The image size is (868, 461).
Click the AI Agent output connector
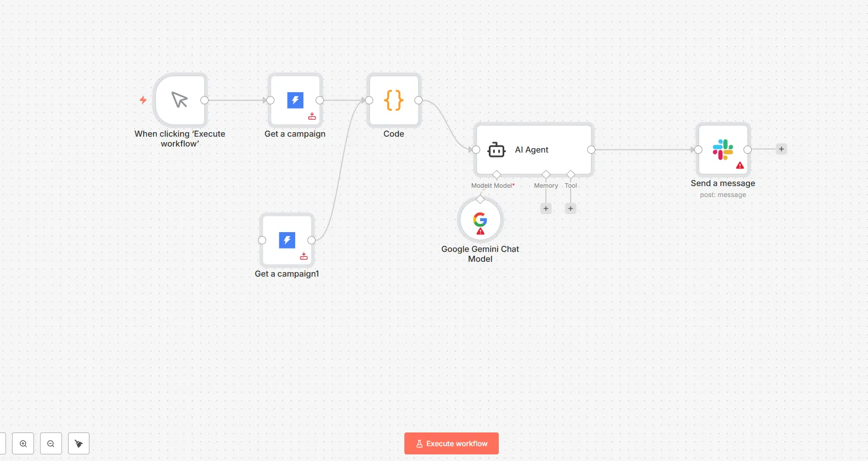click(591, 150)
